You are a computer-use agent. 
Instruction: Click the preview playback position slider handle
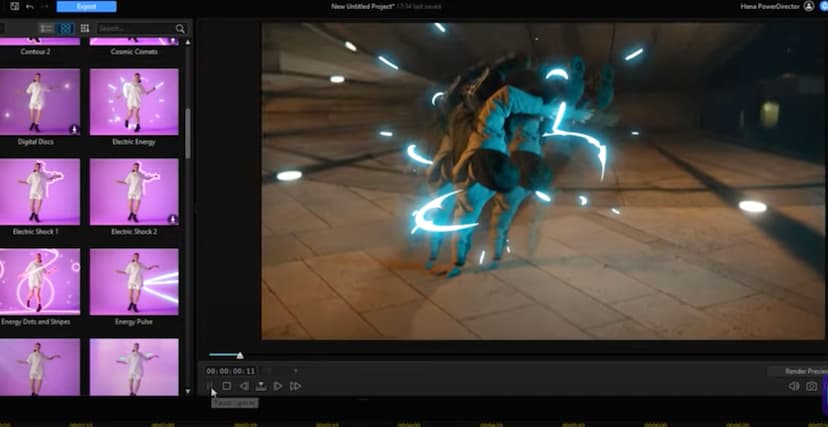[x=240, y=355]
